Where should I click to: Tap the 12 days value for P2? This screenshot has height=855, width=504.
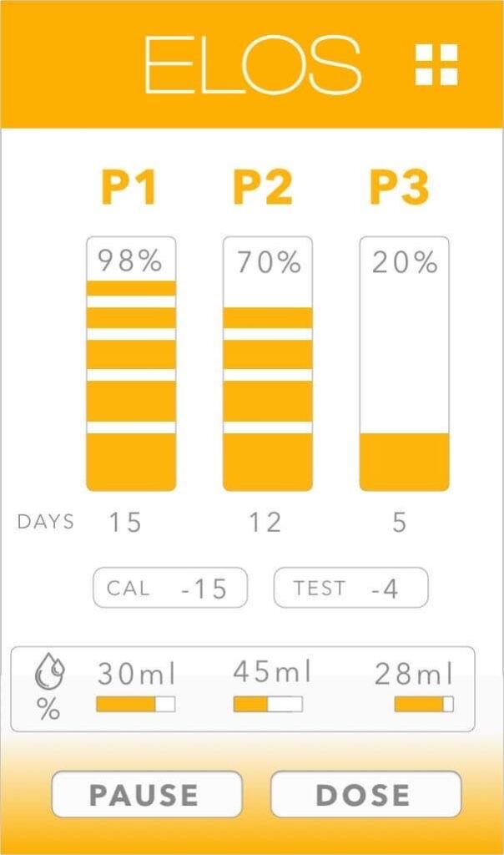coord(265,523)
